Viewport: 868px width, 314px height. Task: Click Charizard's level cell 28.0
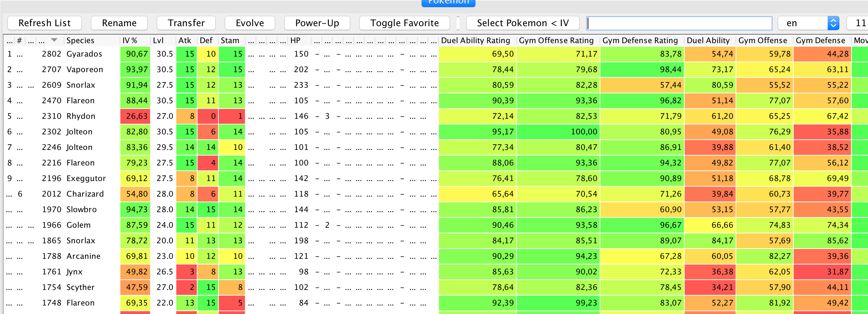coord(165,194)
